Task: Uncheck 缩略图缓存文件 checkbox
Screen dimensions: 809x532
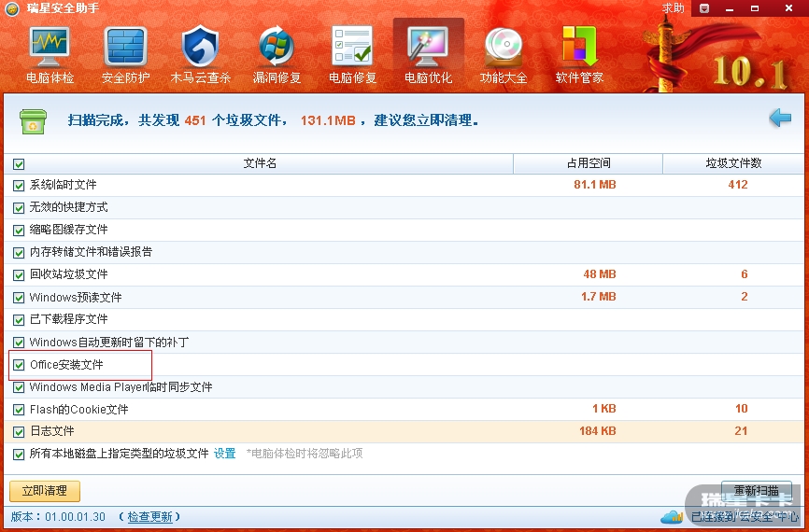Action: tap(19, 230)
